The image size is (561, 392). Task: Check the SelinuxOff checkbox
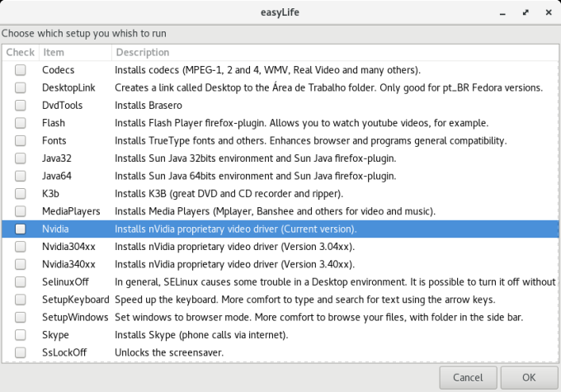click(20, 282)
